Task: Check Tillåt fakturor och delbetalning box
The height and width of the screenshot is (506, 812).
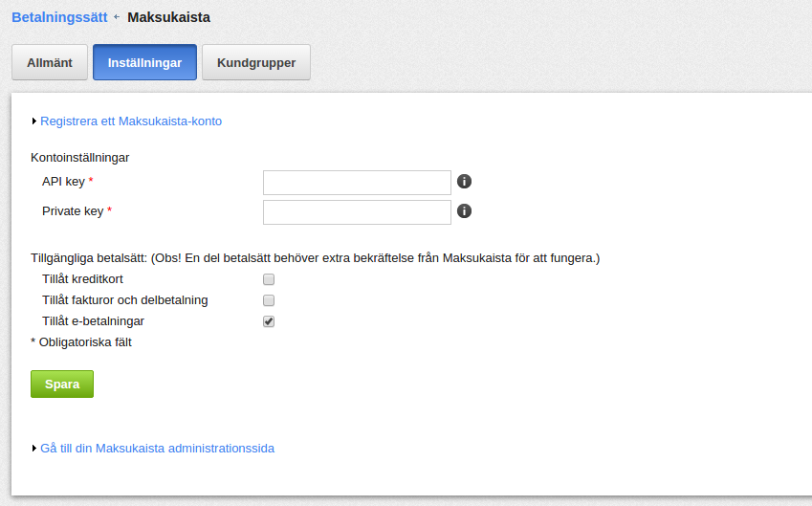Action: coord(268,300)
